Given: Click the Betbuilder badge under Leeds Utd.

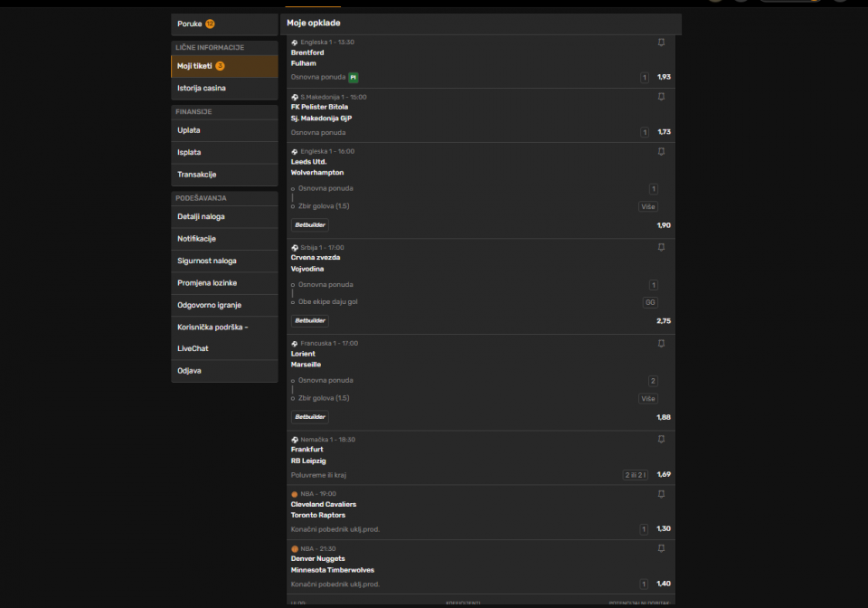Looking at the screenshot, I should pos(310,224).
